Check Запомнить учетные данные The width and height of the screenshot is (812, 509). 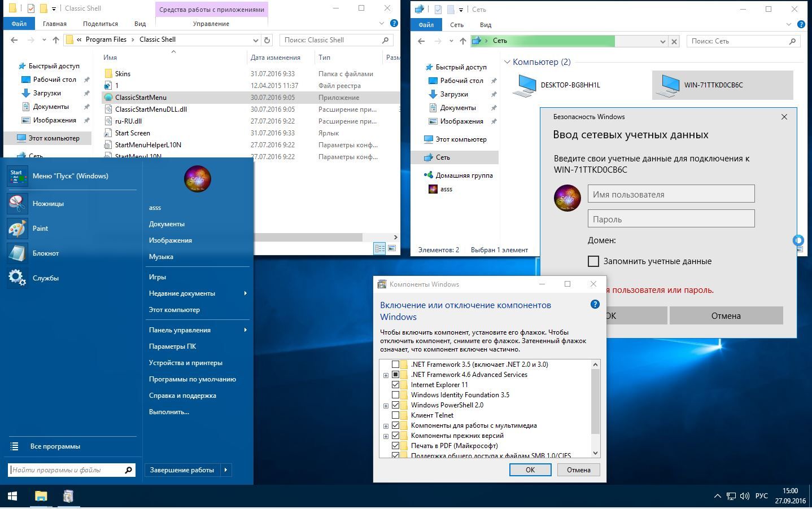point(593,261)
